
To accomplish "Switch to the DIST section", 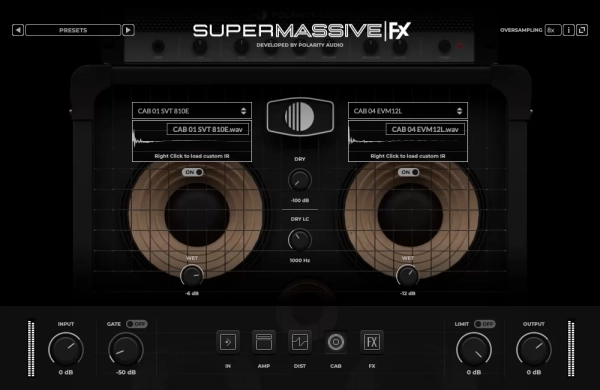I will pos(300,342).
